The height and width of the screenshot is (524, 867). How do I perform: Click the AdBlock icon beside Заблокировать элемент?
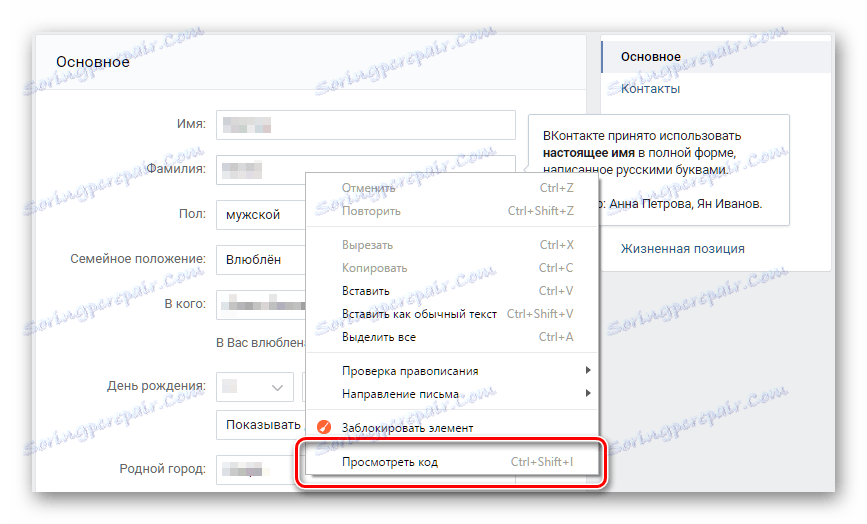(324, 427)
